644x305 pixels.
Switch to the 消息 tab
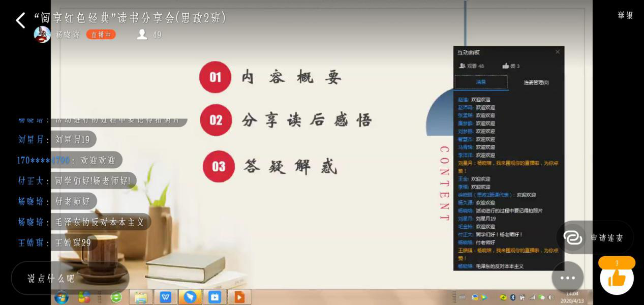[x=481, y=82]
